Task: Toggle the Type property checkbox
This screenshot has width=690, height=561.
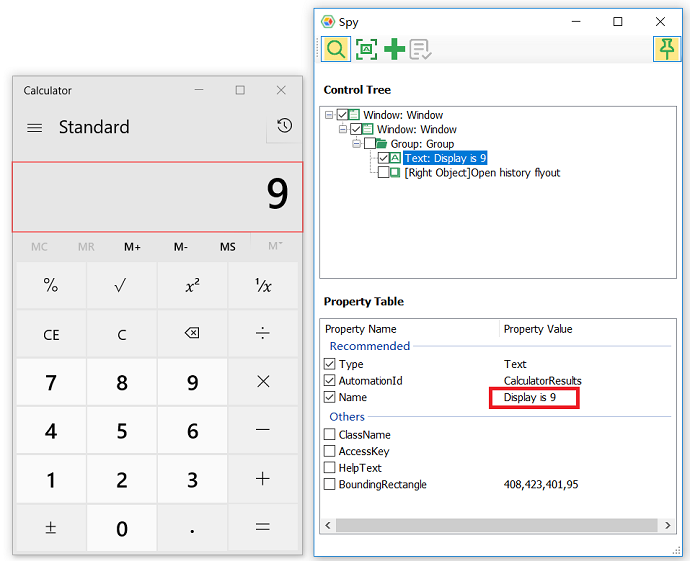Action: (330, 364)
